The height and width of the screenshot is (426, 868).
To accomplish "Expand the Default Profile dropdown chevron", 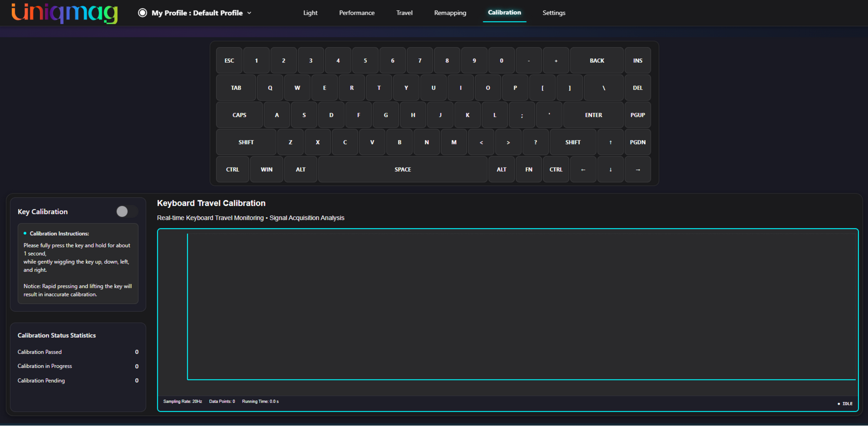I will (x=250, y=13).
